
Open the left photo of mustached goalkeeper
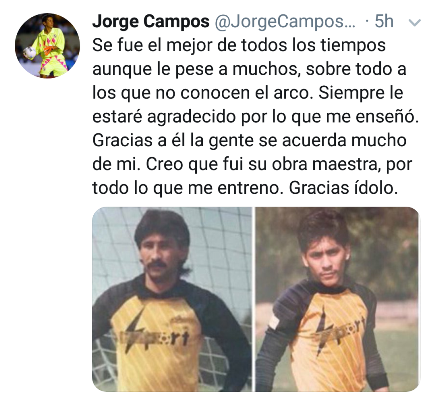coord(172,299)
